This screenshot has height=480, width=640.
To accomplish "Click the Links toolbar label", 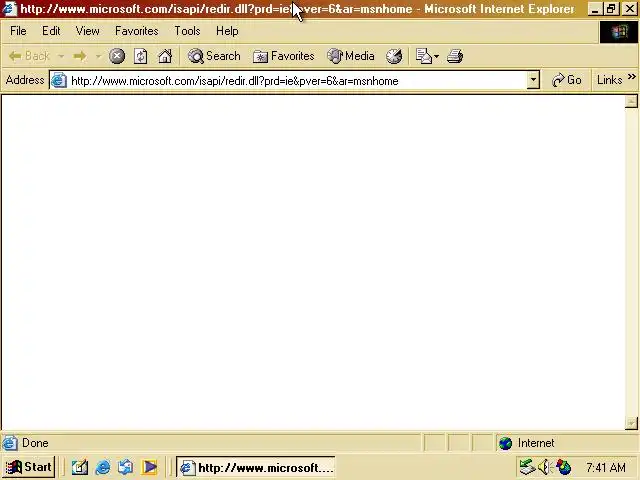I will pos(609,80).
